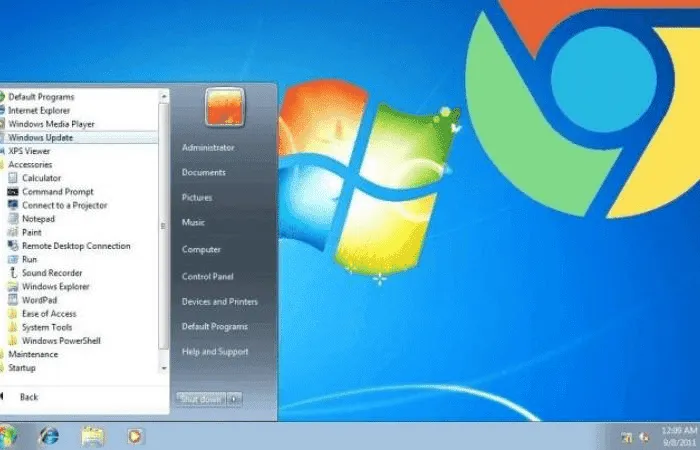The height and width of the screenshot is (450, 700).
Task: Open Control Panel from right pane
Action: [x=207, y=276]
